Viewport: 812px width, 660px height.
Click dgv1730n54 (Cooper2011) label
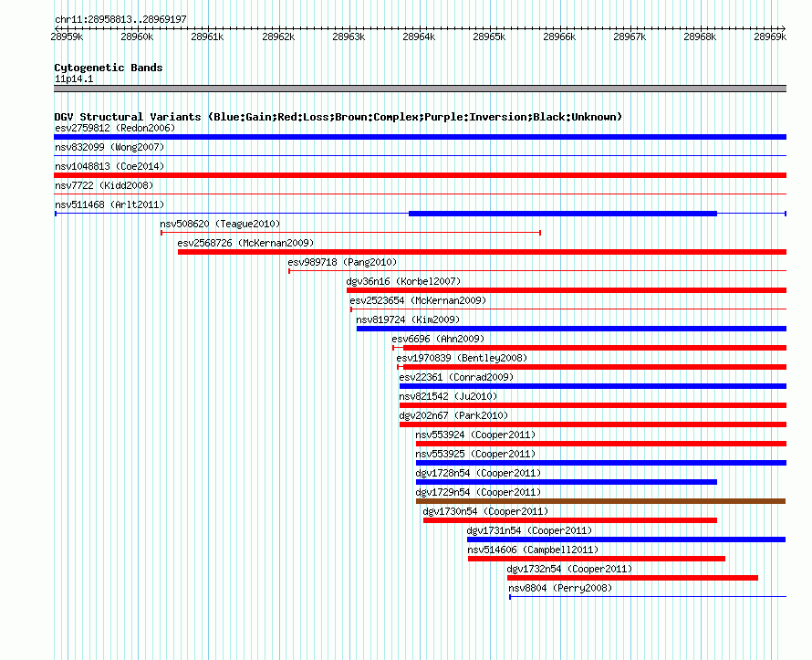485,511
